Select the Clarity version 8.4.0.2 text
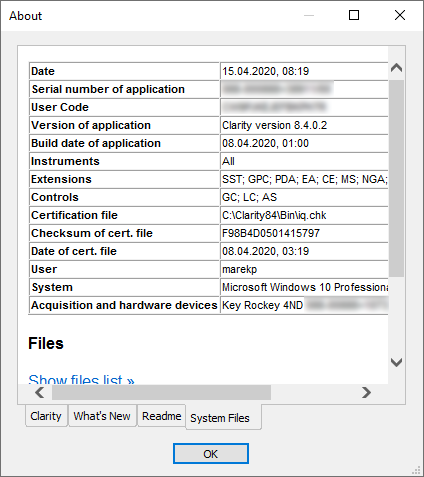The image size is (424, 477). click(x=275, y=125)
